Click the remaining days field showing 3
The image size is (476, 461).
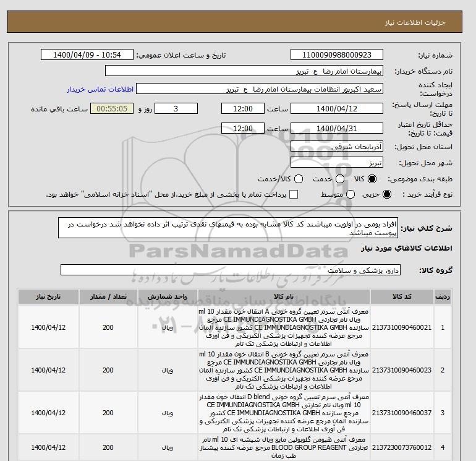(x=176, y=108)
